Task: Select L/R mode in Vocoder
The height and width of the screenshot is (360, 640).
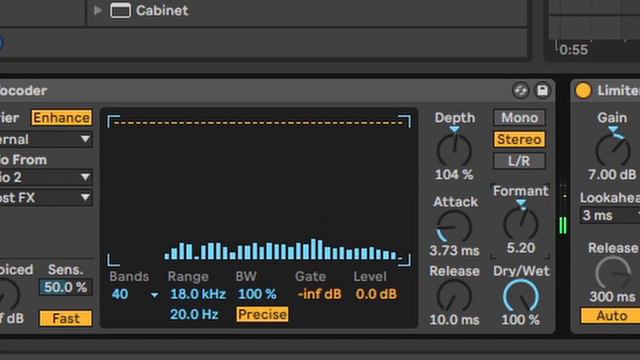Action: pyautogui.click(x=519, y=161)
